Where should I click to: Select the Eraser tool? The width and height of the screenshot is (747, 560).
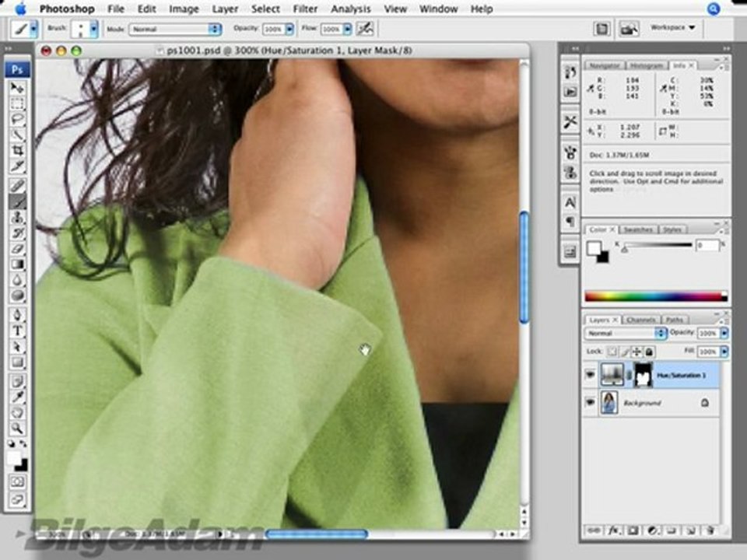click(17, 249)
